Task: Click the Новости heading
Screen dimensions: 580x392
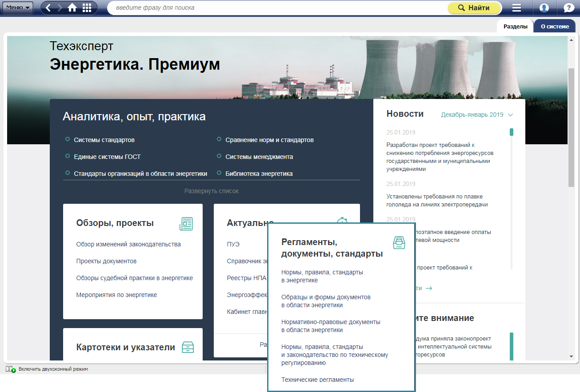Action: pyautogui.click(x=405, y=114)
